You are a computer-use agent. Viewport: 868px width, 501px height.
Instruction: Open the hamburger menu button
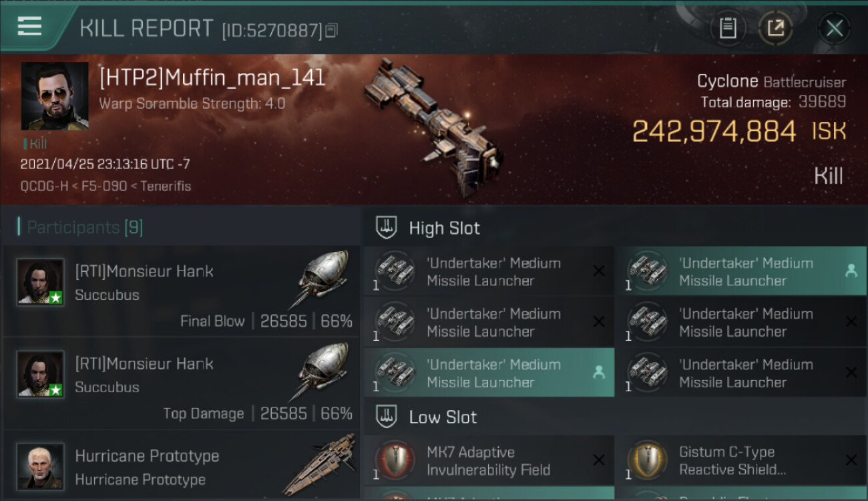point(29,27)
